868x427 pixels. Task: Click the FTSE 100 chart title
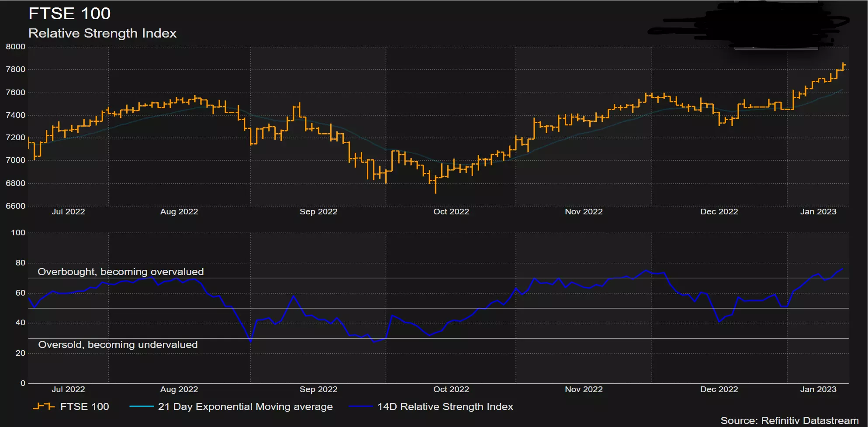point(69,14)
